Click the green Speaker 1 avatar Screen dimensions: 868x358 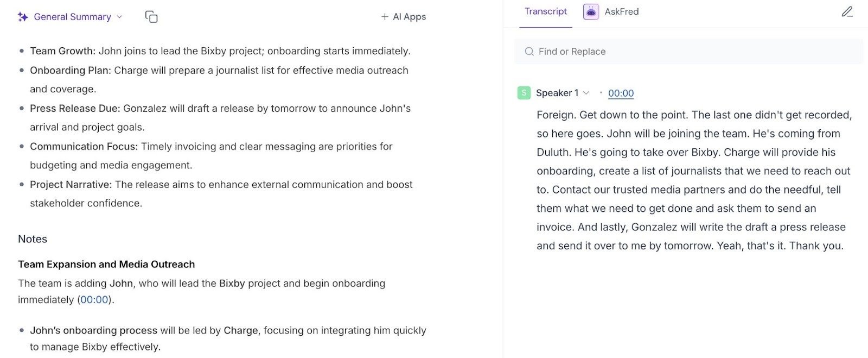point(524,93)
